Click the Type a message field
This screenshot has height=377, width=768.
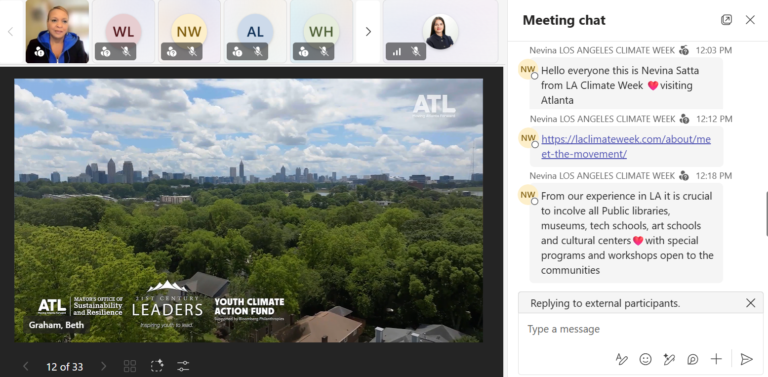point(641,329)
